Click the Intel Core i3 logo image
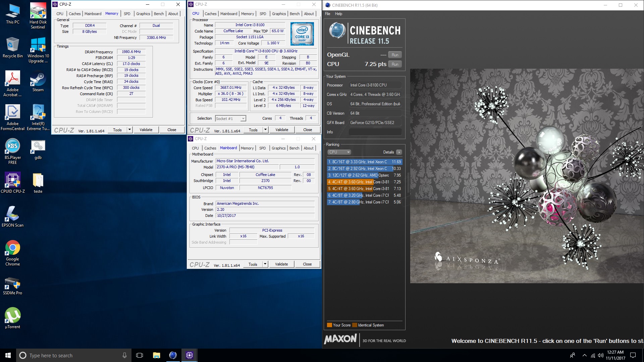 tap(302, 34)
